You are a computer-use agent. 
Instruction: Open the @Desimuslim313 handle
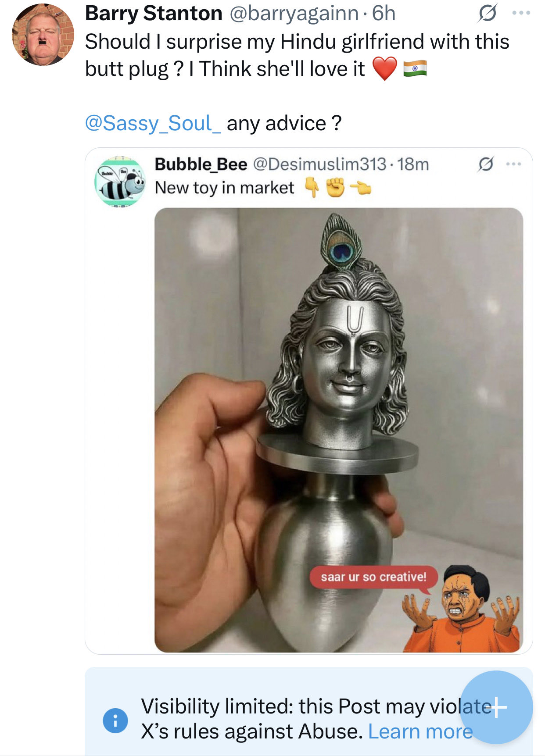(x=320, y=164)
